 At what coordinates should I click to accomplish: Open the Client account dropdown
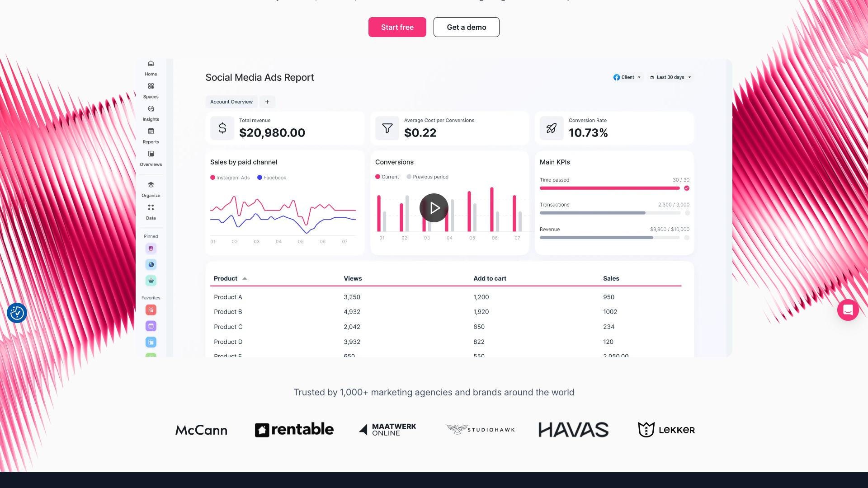tap(627, 77)
